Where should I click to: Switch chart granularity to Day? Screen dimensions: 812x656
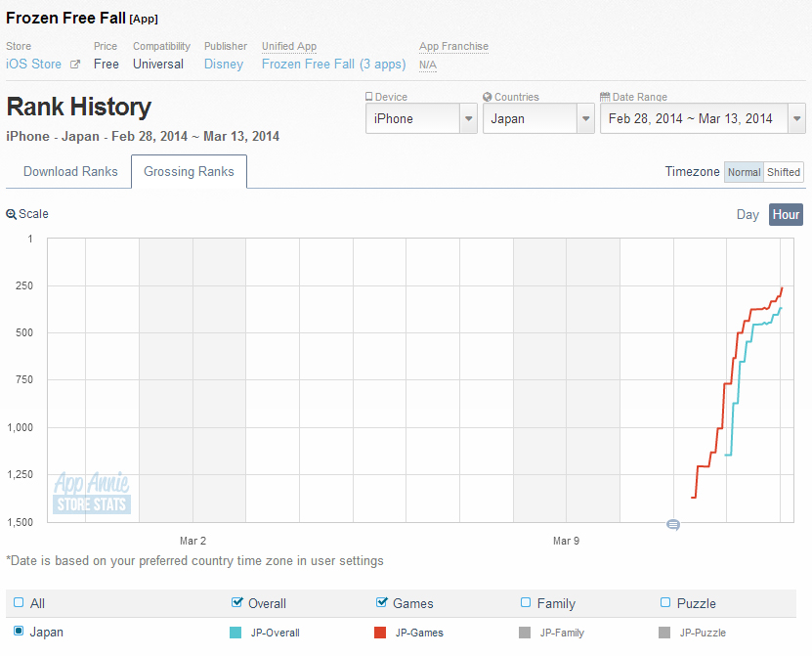[748, 214]
